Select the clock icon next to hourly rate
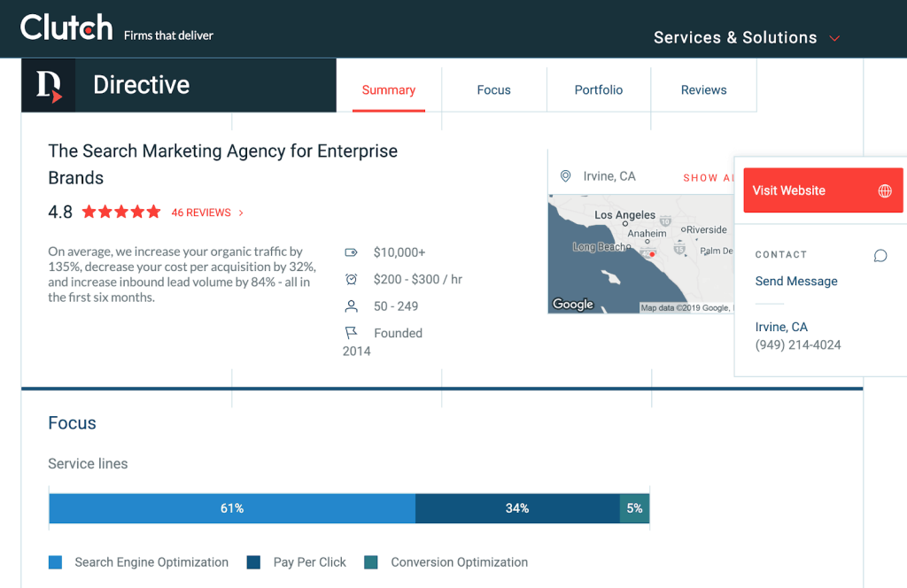Viewport: 907px width, 588px height. 352,279
